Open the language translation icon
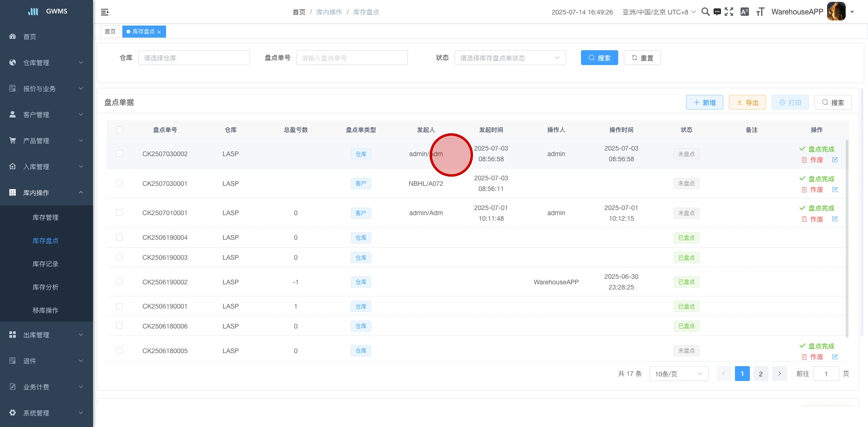 pos(744,12)
